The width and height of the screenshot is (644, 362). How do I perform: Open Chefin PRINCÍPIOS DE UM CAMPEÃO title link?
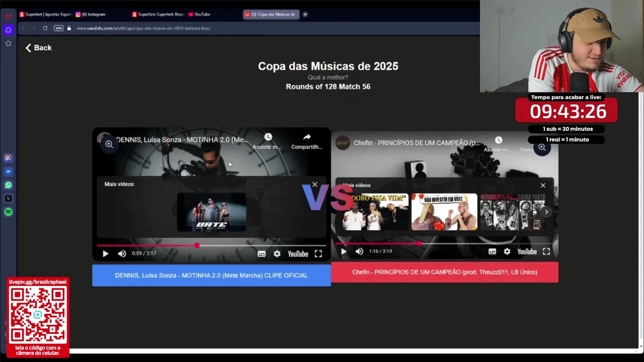coord(417,143)
